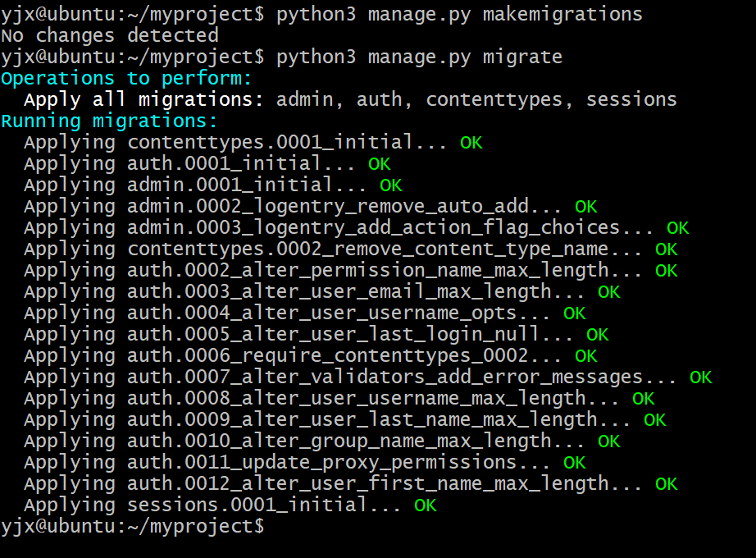
Task: Click the "Apply all migrations:" text
Action: [x=143, y=99]
